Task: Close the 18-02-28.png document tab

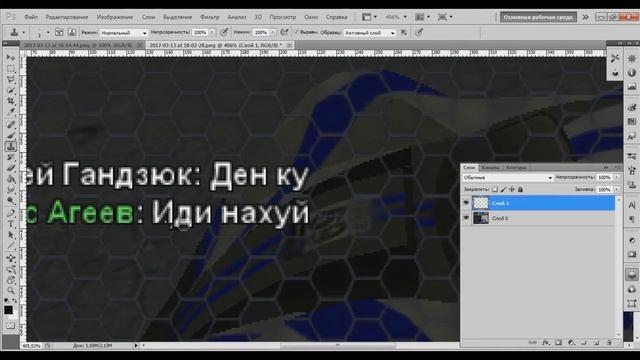Action: coord(289,45)
